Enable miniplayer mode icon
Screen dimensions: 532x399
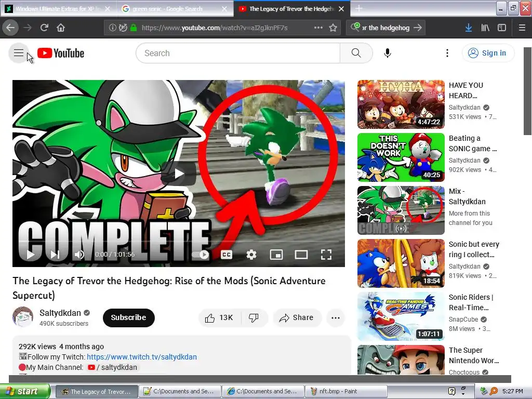(276, 255)
